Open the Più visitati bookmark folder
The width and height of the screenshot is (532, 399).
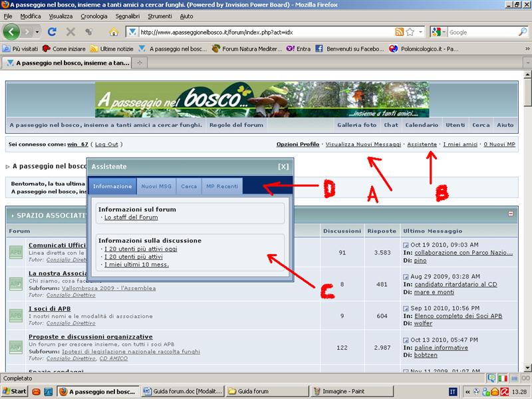(x=21, y=49)
